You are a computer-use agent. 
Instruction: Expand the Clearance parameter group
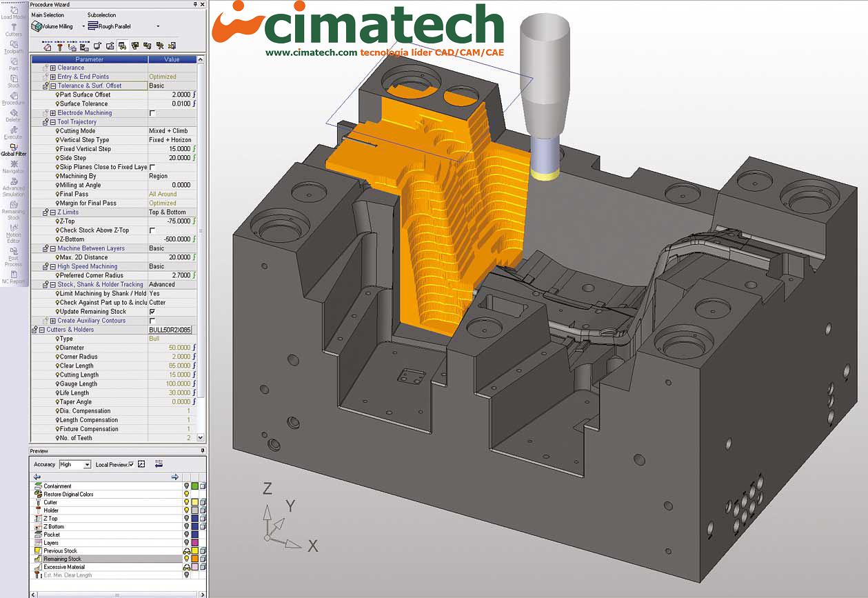(52, 68)
